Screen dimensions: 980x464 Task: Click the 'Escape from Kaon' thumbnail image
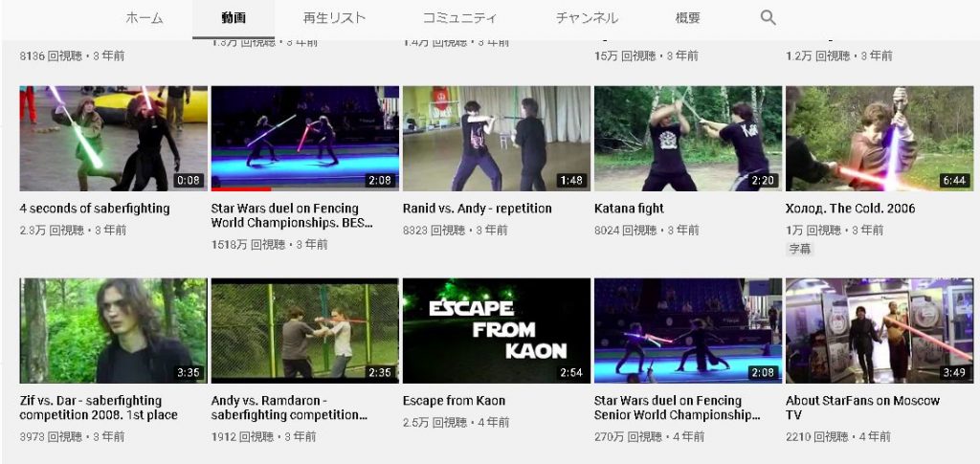click(497, 330)
